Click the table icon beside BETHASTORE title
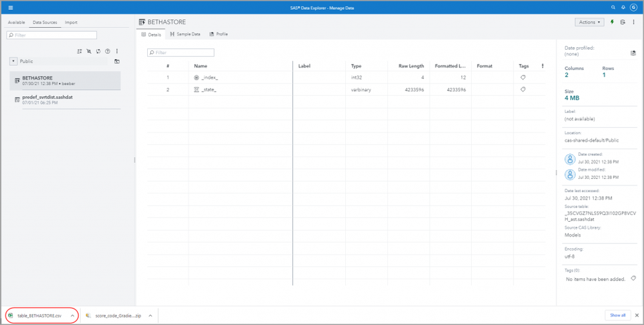Viewport: 644px width, 325px height. click(x=142, y=22)
